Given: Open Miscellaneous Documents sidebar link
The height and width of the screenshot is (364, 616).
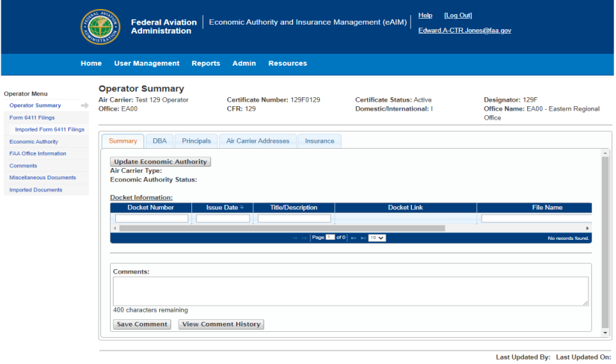Looking at the screenshot, I should 43,177.
